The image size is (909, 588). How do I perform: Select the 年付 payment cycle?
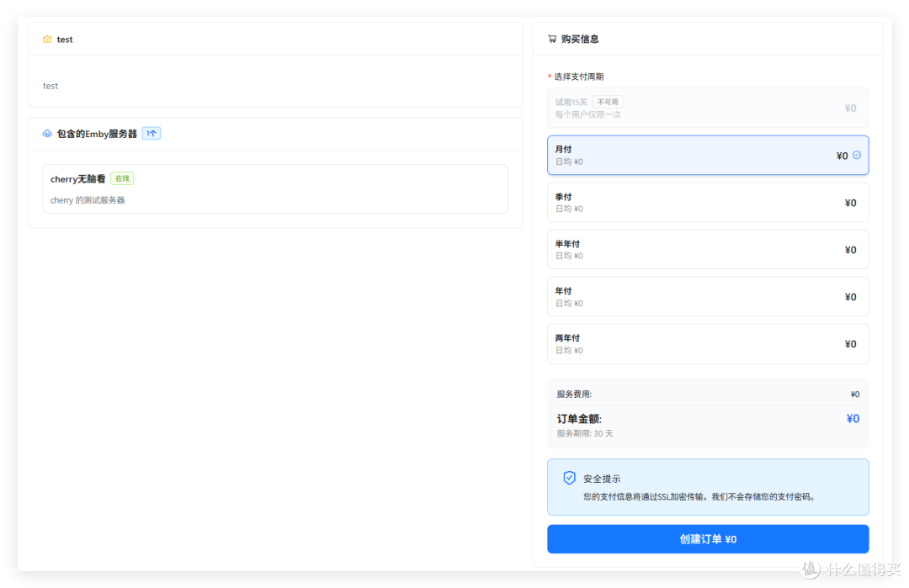pyautogui.click(x=708, y=296)
